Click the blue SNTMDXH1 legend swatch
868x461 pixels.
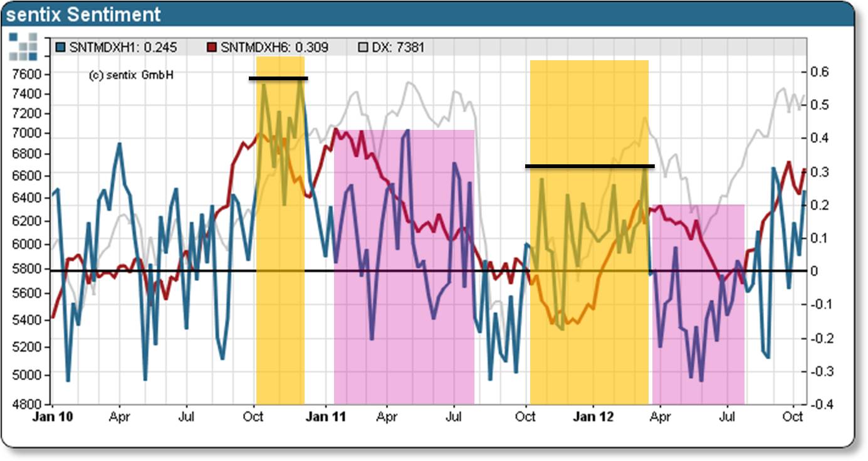[61, 47]
